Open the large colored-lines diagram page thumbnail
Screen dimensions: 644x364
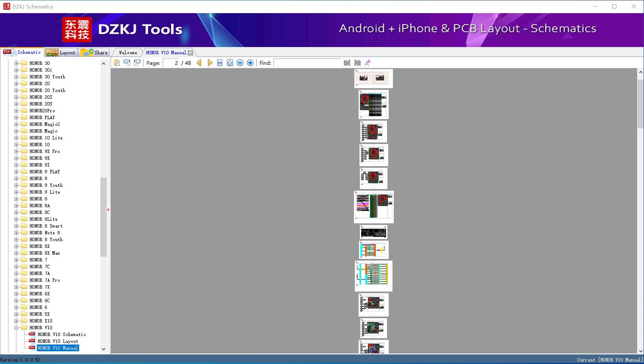[x=374, y=207]
